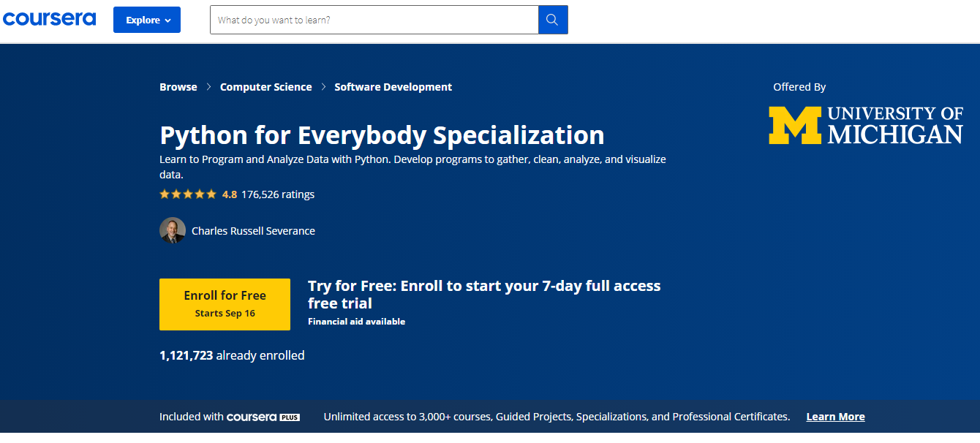The image size is (980, 443).
Task: Open the Learn More link
Action: pos(835,417)
